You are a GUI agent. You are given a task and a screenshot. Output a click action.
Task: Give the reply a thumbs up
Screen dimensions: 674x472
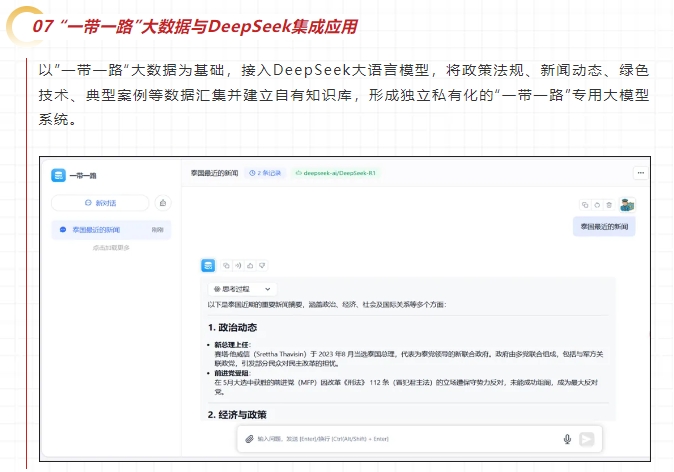point(250,266)
